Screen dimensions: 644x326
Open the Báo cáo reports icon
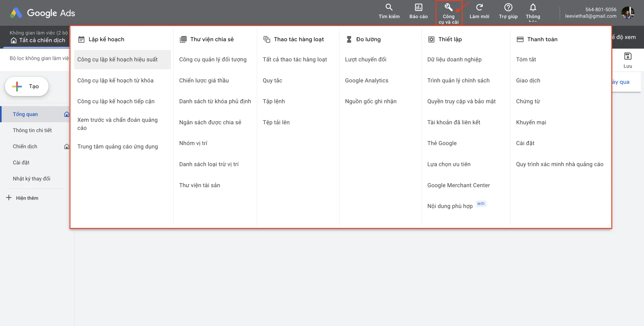(418, 7)
